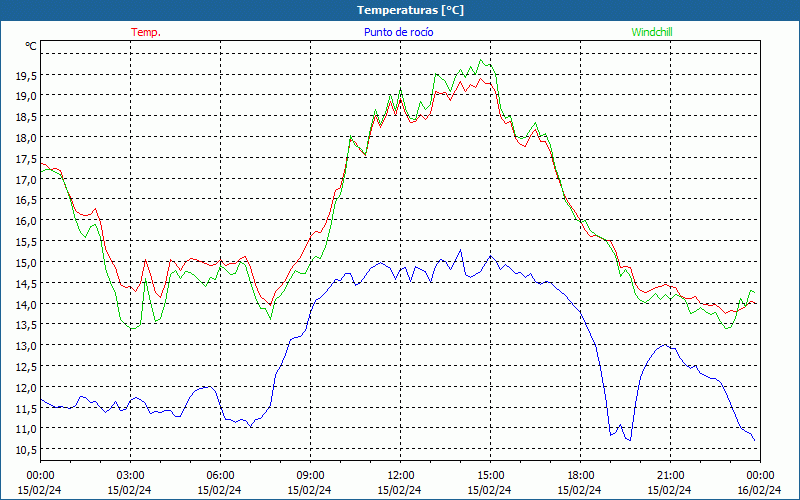Click the 16,5 y-axis value
The width and height of the screenshot is (800, 500).
(26, 200)
